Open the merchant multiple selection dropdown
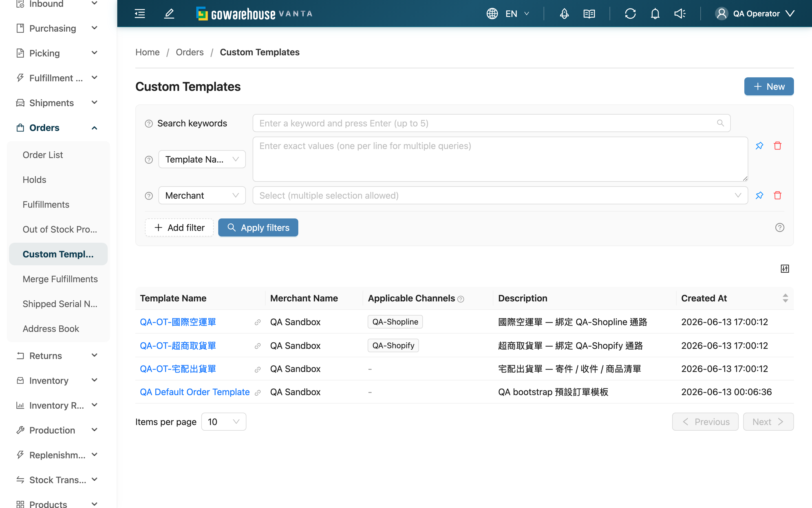Image resolution: width=812 pixels, height=508 pixels. (500, 196)
